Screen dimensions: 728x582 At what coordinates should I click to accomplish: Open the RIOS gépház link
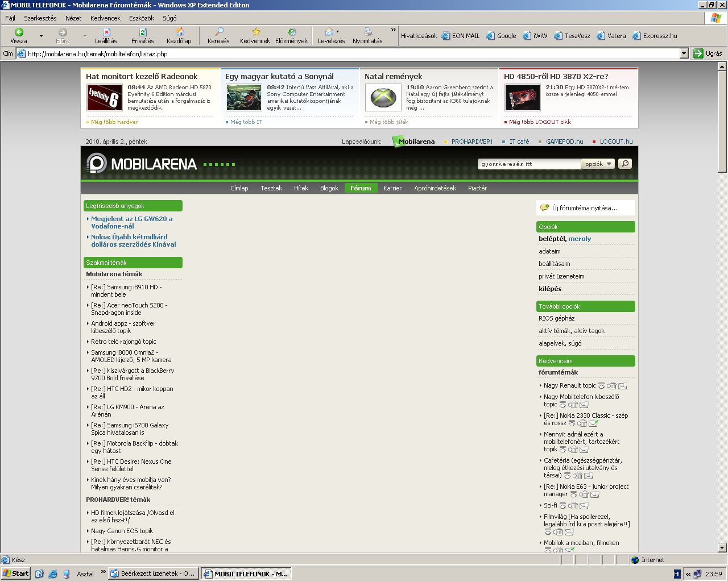(557, 318)
